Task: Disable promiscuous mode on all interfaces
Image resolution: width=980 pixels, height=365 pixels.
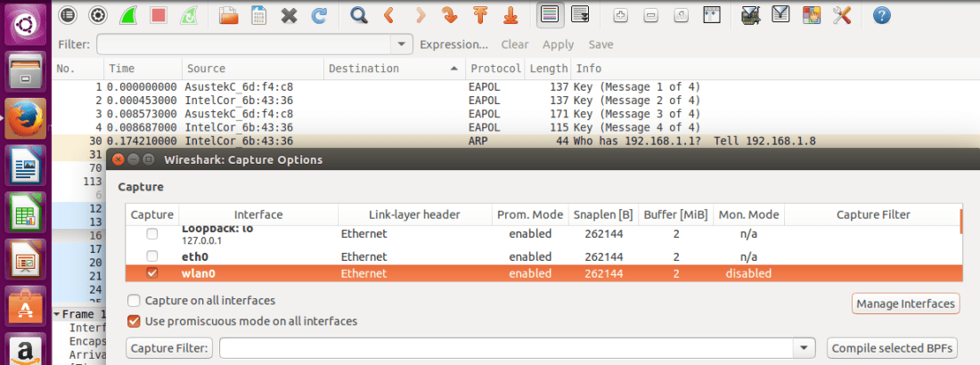Action: point(134,320)
